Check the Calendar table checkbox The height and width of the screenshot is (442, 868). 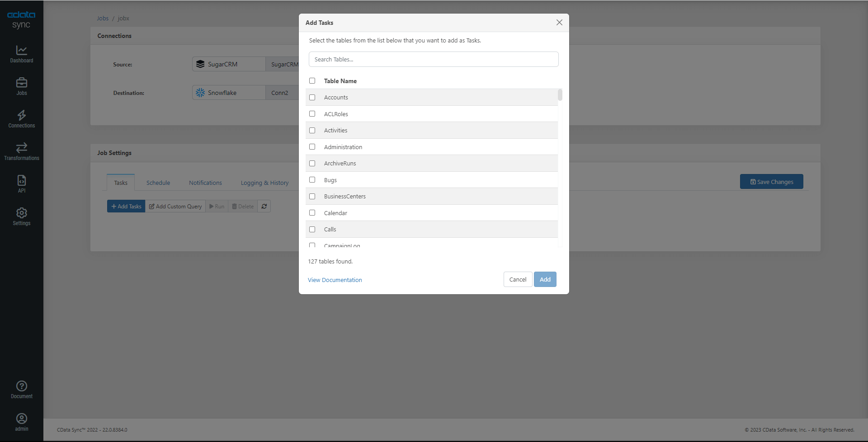[x=312, y=213]
